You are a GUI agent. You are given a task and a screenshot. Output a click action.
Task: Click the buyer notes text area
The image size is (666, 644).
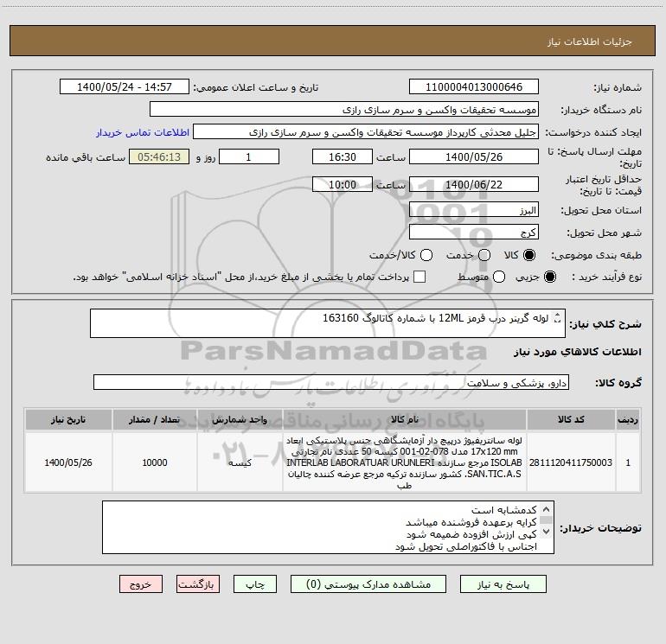point(328,527)
